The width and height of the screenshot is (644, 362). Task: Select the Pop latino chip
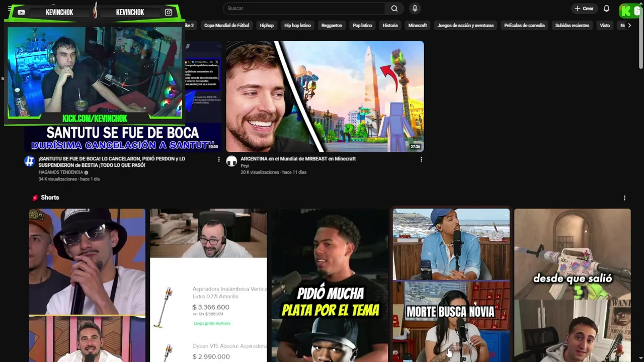(362, 26)
